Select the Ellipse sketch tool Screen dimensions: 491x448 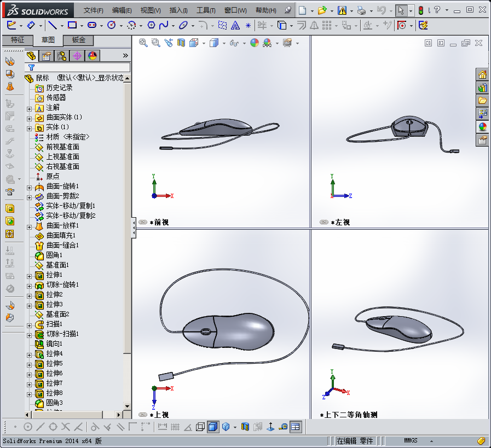click(183, 25)
